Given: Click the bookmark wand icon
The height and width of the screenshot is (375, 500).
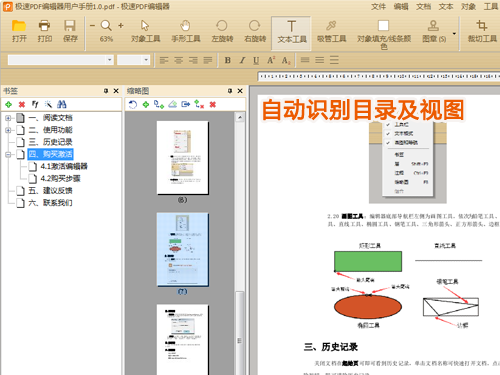Looking at the screenshot, I should tap(48, 104).
